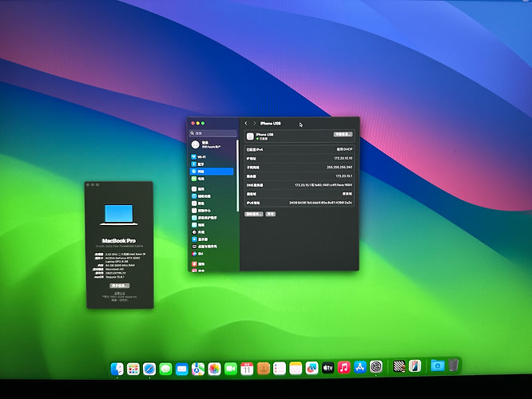
Task: Open Displays settings in the sidebar
Action: [212, 239]
